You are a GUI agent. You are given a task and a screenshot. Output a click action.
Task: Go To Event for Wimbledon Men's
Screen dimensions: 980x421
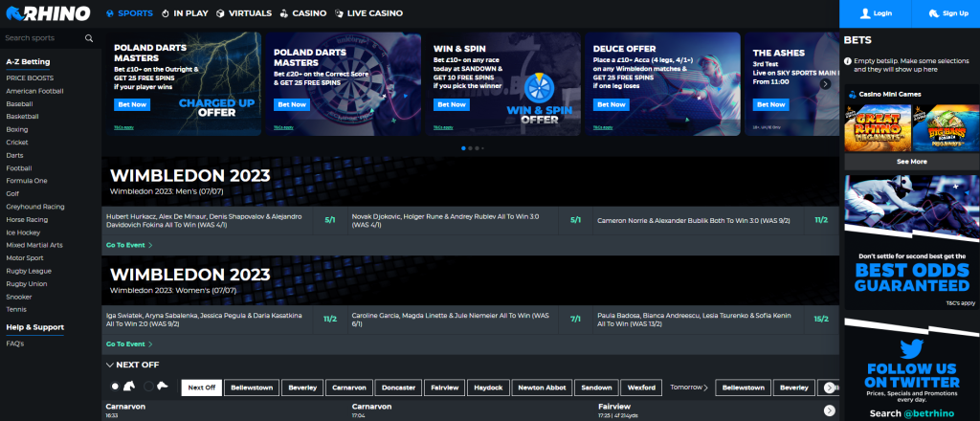[x=129, y=246]
